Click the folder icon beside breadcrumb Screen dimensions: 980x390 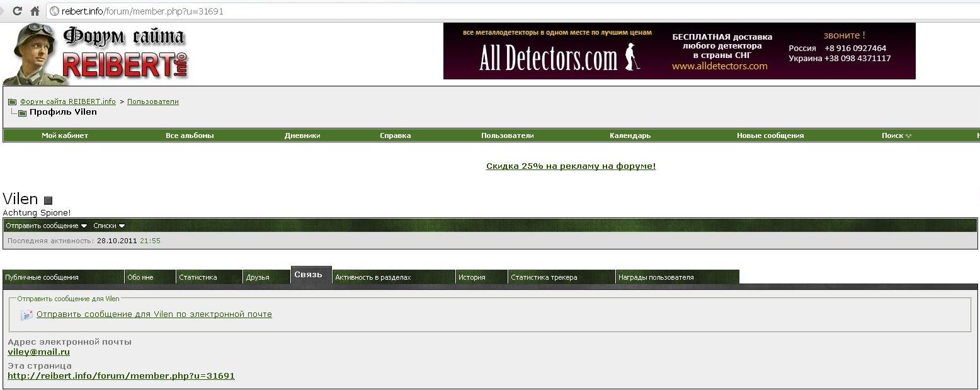point(12,102)
